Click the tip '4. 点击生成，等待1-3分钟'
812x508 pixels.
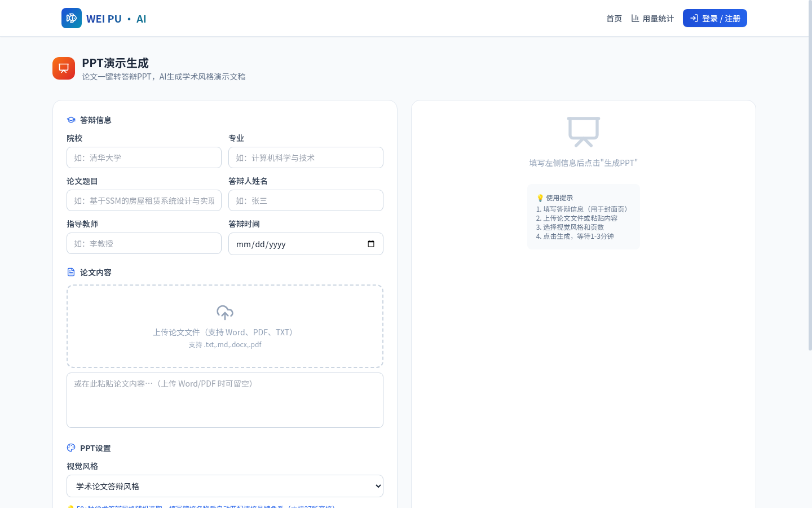click(575, 237)
